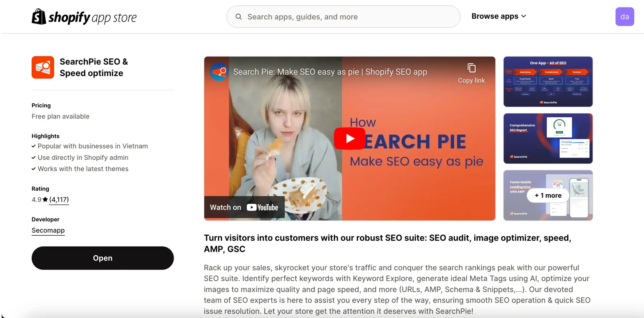Open the Comprehensive SEO Report thumbnail

(x=548, y=139)
